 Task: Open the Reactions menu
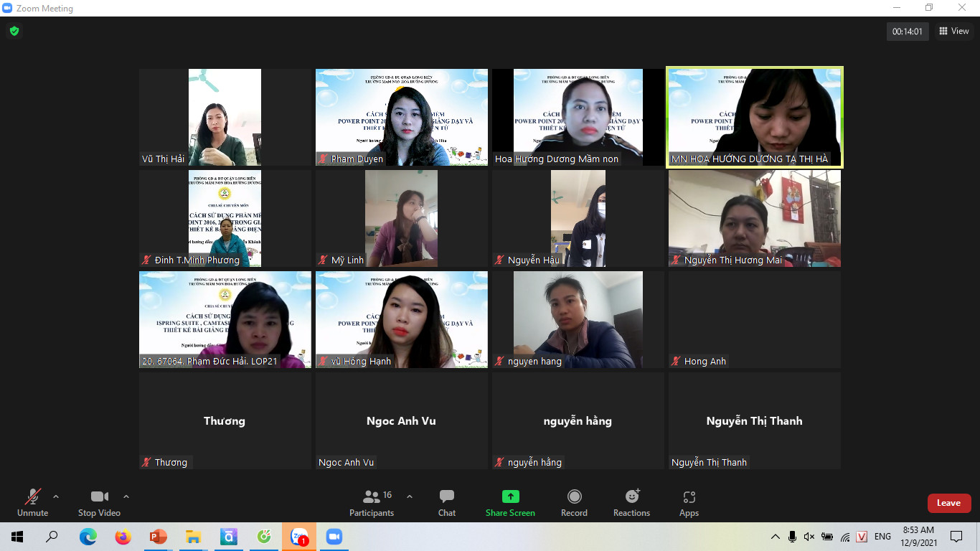(631, 502)
